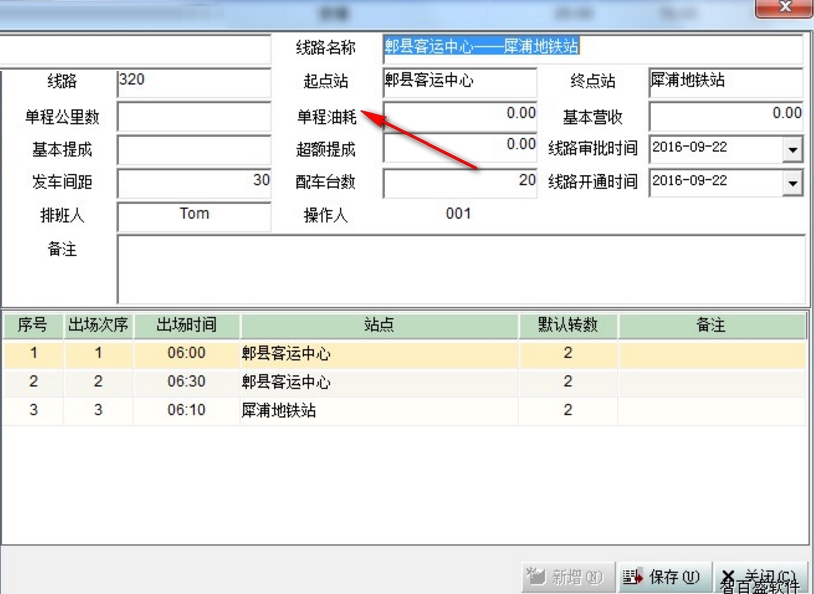Click the 新增 add button
The image size is (814, 594).
coord(567,577)
